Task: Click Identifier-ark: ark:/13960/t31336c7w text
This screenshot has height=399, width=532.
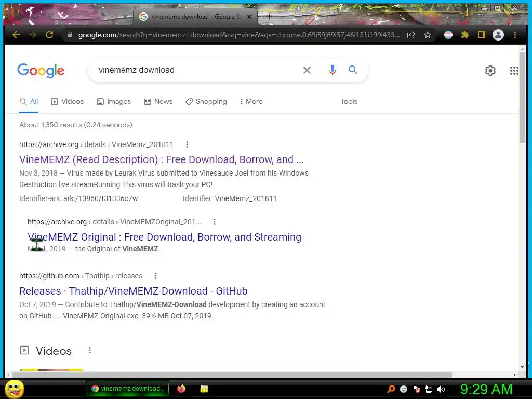Action: click(78, 198)
